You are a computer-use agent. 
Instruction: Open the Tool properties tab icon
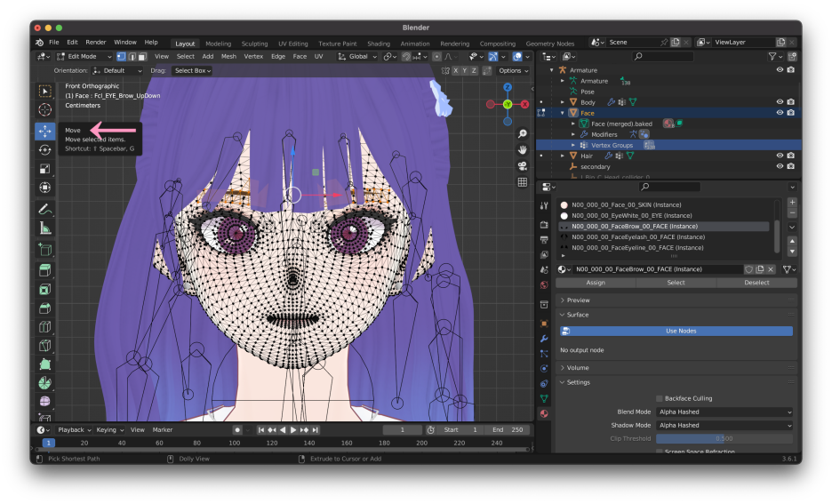point(544,205)
